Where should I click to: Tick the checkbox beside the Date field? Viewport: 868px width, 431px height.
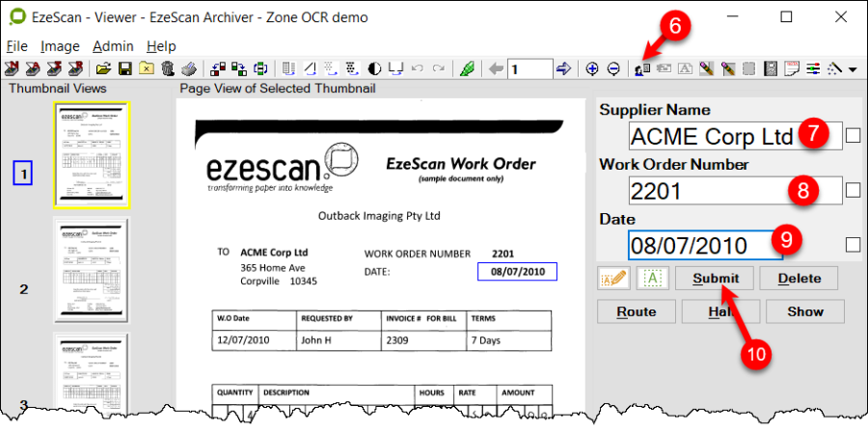pyautogui.click(x=853, y=244)
